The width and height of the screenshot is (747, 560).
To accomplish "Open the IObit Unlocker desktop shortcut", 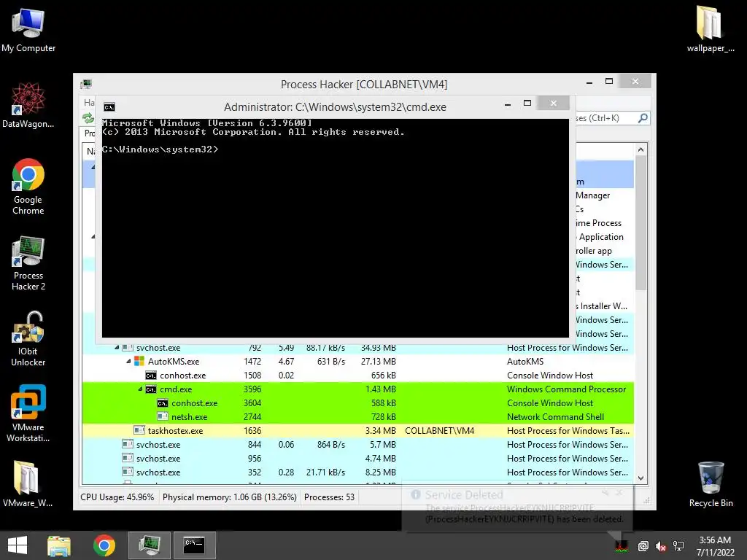I will [x=28, y=339].
